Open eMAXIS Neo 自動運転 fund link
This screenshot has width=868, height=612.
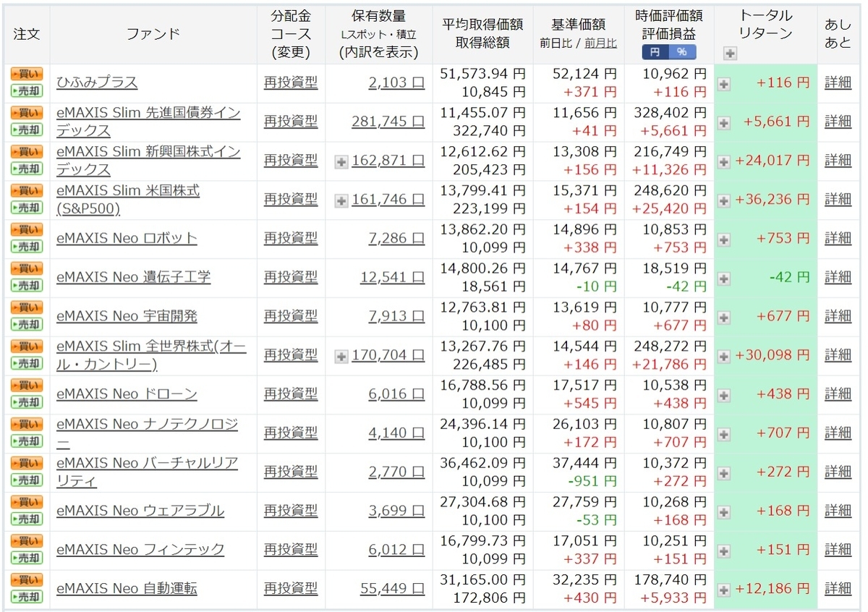tap(127, 590)
